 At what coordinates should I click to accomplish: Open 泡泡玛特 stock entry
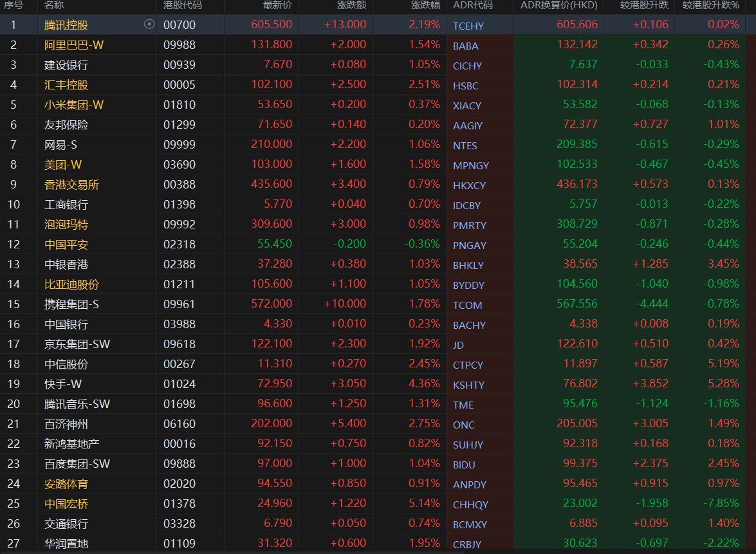click(67, 225)
